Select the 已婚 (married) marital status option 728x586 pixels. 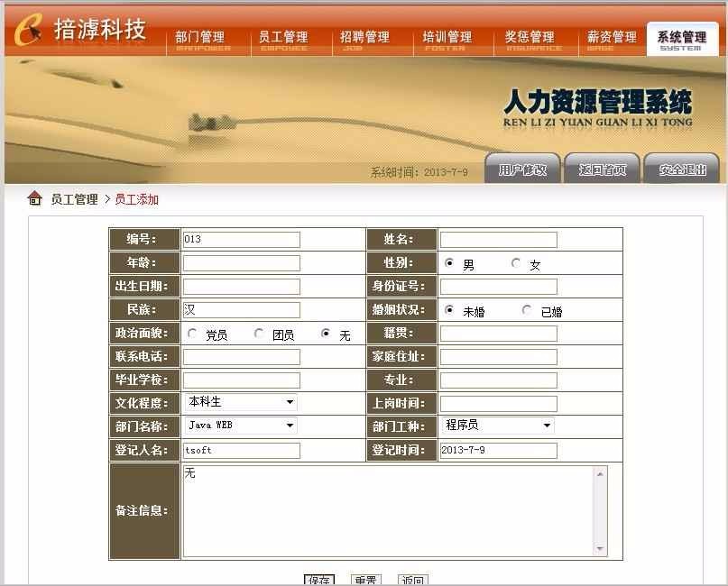(x=525, y=309)
